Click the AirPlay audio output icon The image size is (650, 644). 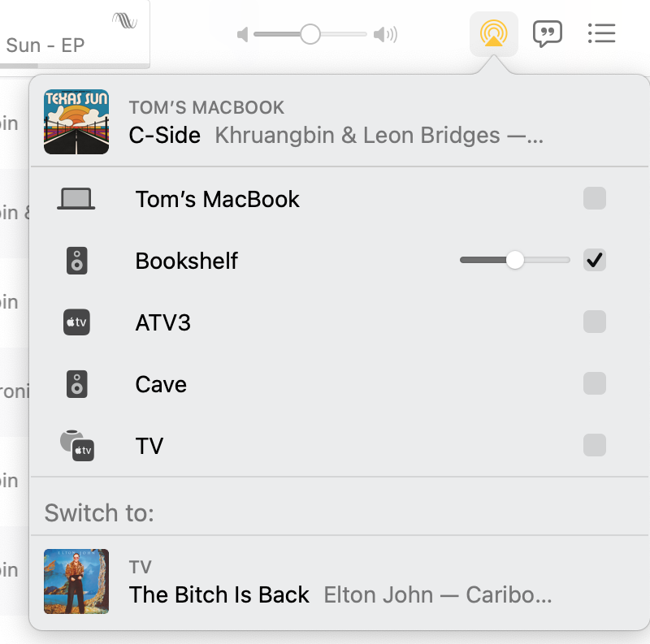point(493,34)
